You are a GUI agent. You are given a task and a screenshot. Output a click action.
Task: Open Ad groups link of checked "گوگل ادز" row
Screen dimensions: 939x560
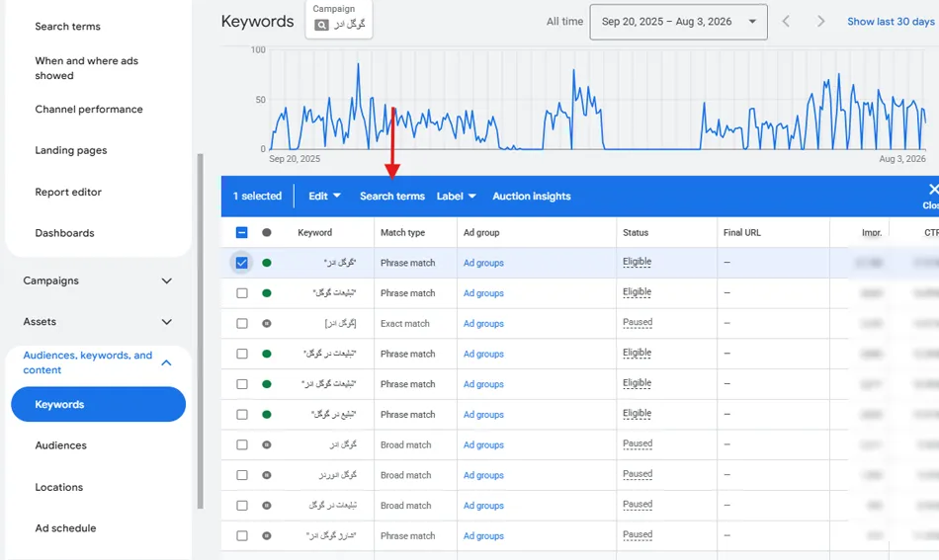tap(483, 263)
